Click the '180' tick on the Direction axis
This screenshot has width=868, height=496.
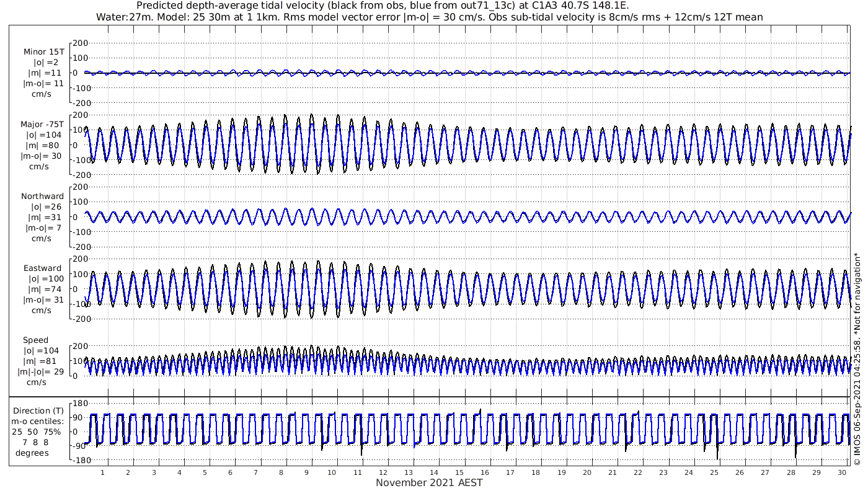[81, 404]
